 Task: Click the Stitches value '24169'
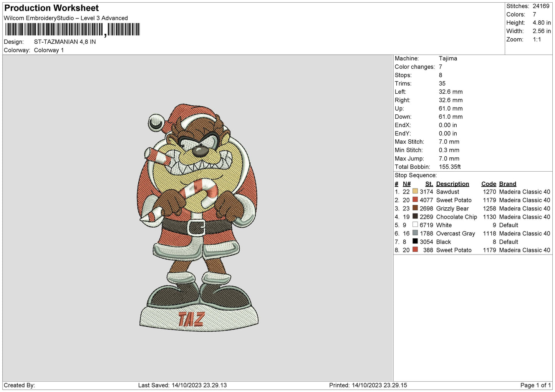tap(541, 6)
